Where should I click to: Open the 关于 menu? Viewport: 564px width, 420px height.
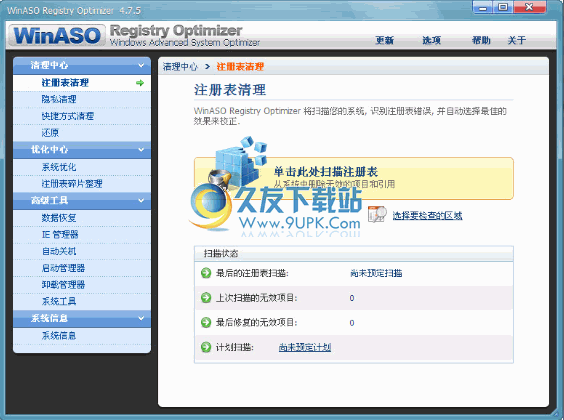pos(517,40)
